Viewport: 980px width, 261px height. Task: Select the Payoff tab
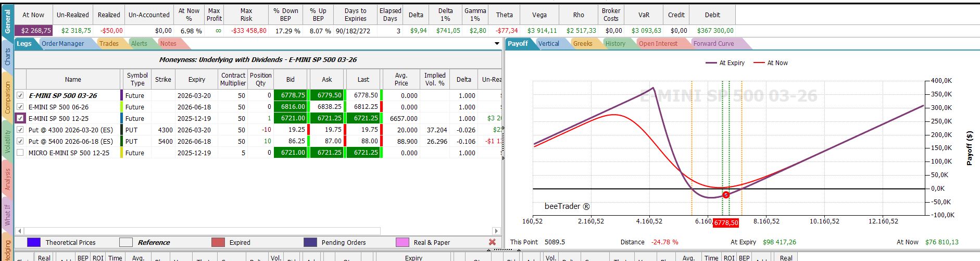point(518,44)
